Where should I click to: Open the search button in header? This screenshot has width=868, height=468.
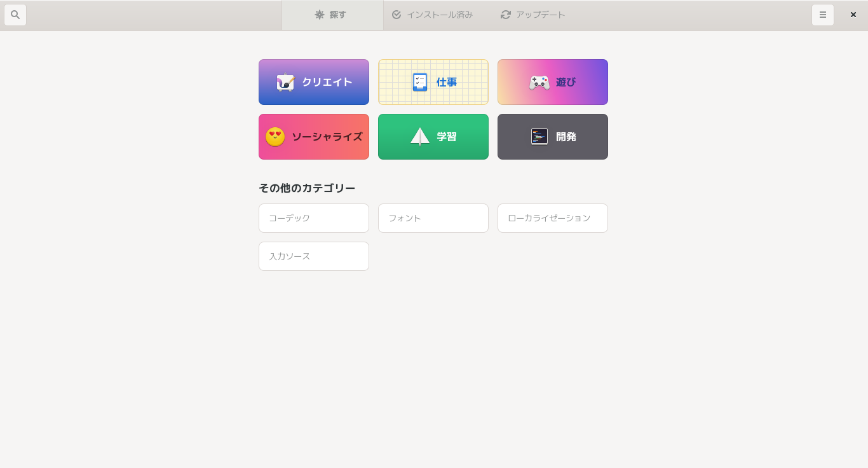pyautogui.click(x=15, y=15)
